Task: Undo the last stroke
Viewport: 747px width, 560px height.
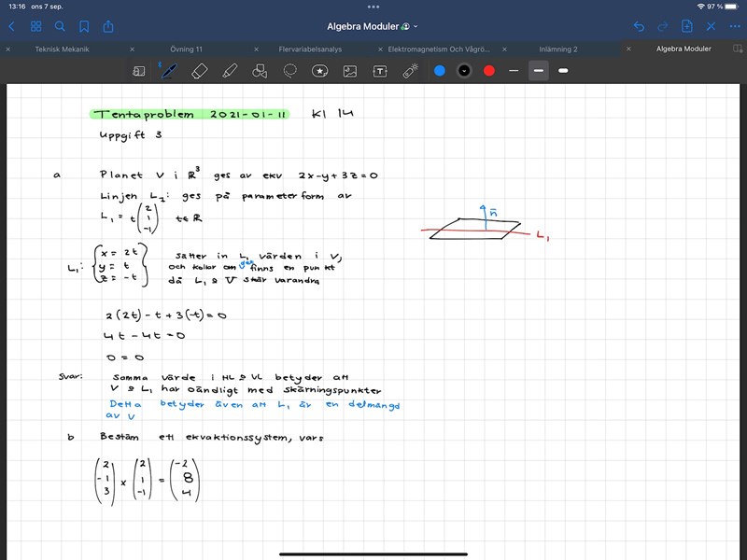Action: tap(639, 26)
